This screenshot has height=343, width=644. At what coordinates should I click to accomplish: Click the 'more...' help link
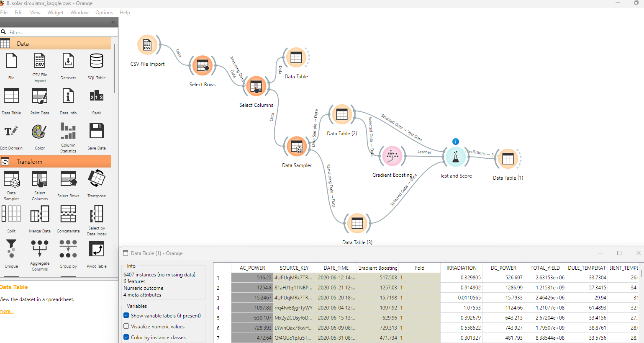(7, 311)
